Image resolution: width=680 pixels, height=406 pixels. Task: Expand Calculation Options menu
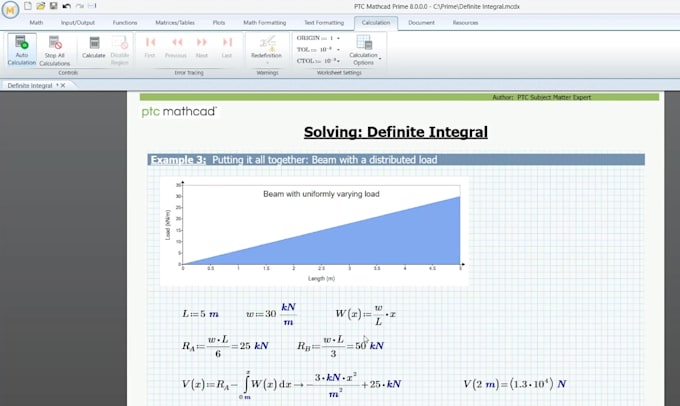click(364, 50)
